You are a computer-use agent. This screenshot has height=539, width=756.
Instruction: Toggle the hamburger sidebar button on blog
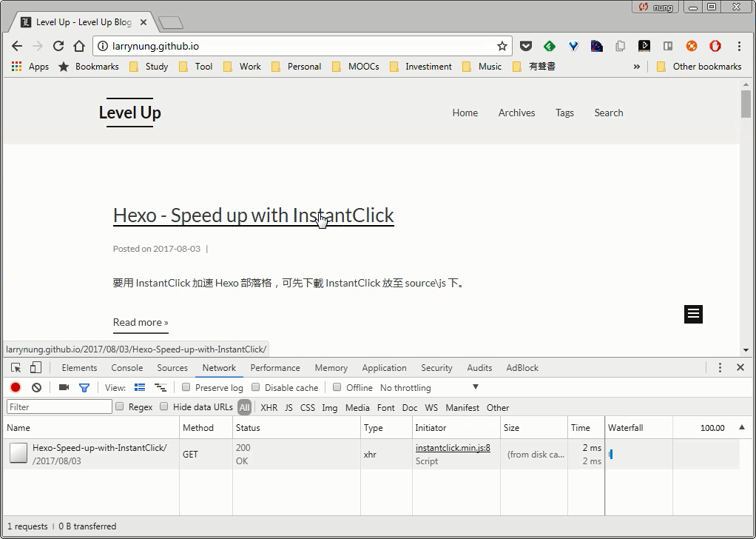point(693,314)
